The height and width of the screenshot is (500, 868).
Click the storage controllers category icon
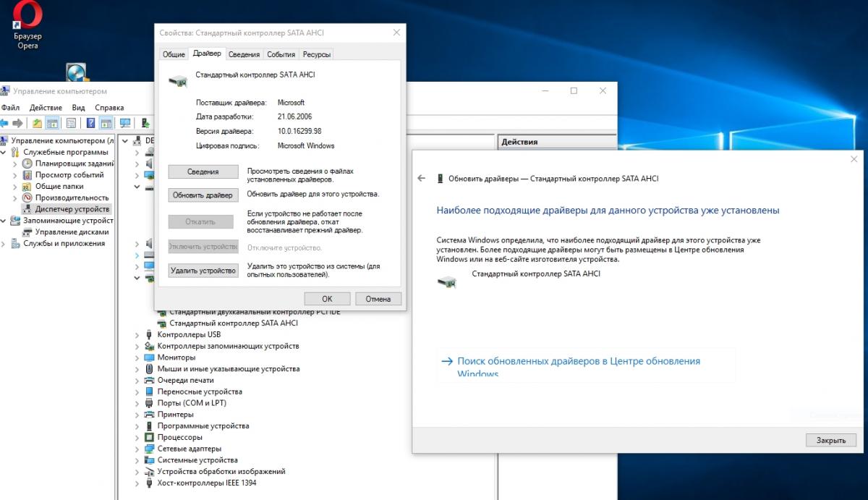coord(150,346)
